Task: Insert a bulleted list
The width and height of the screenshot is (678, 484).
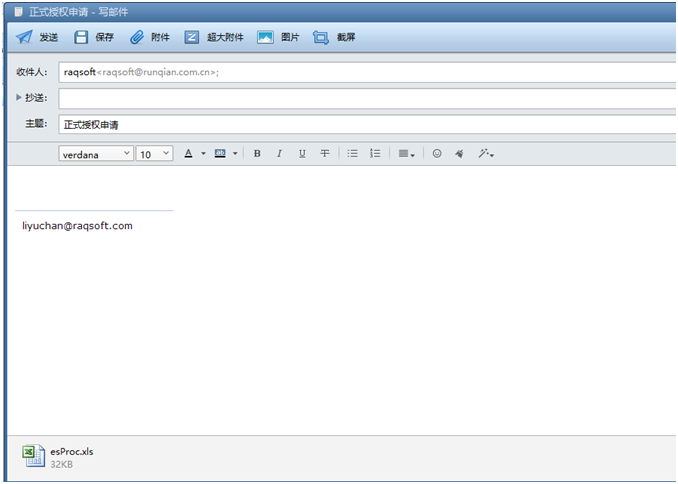Action: coord(352,154)
